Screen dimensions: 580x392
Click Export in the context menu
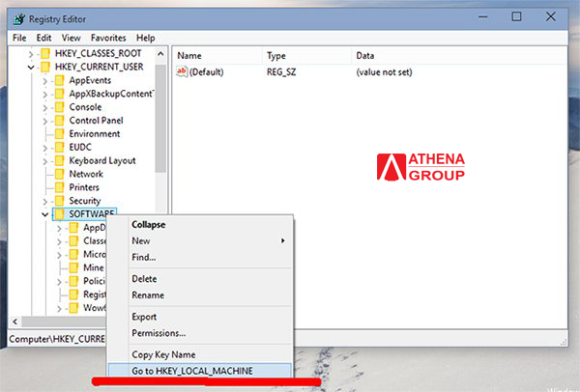[x=146, y=316]
